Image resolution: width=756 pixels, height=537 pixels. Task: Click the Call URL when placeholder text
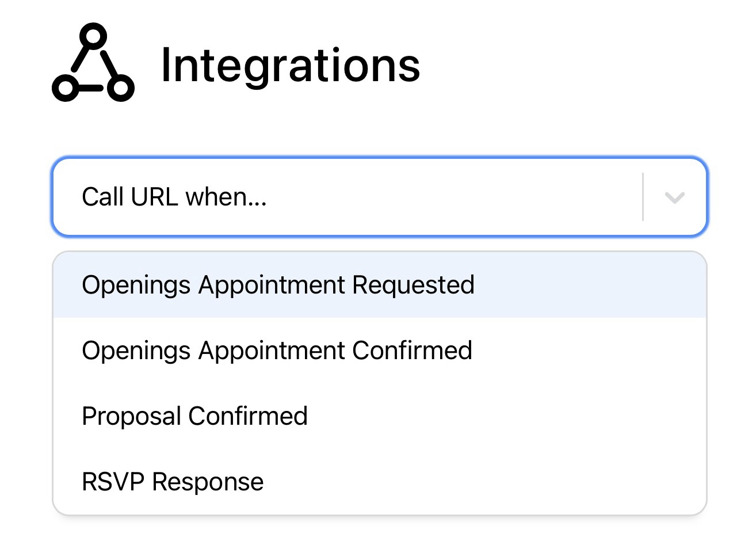click(x=175, y=196)
